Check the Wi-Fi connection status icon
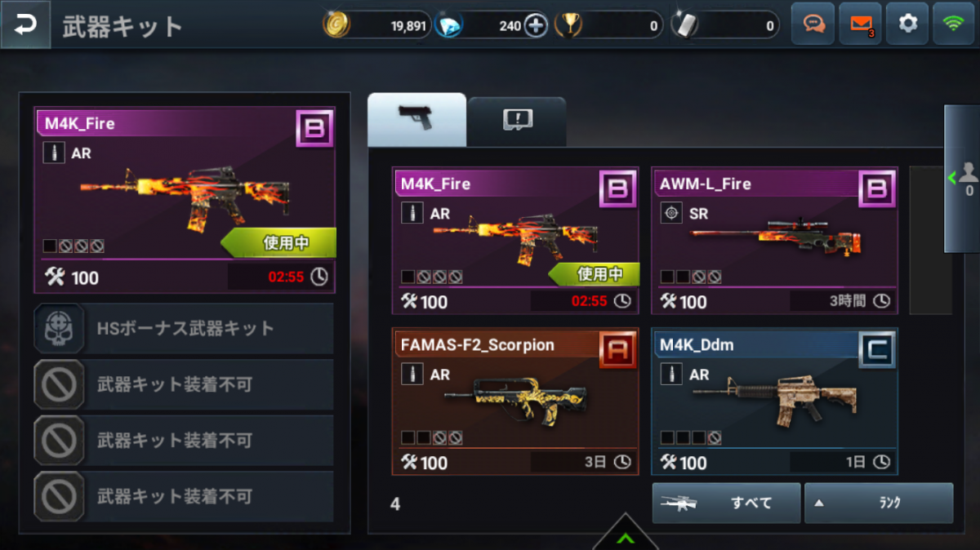Viewport: 980px width, 550px height. (x=954, y=24)
